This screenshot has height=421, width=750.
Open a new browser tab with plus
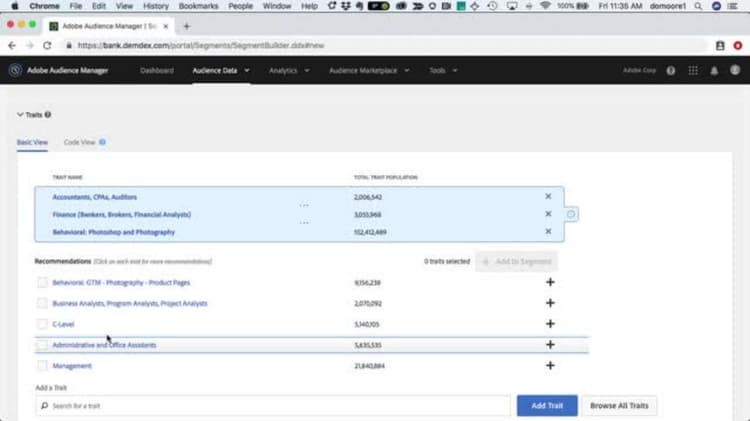(187, 26)
